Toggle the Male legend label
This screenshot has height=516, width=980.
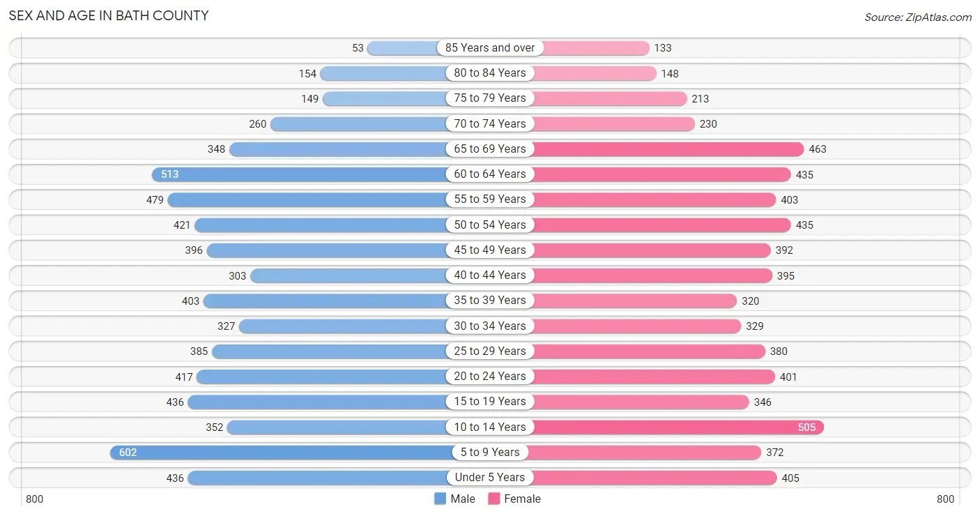pyautogui.click(x=463, y=499)
